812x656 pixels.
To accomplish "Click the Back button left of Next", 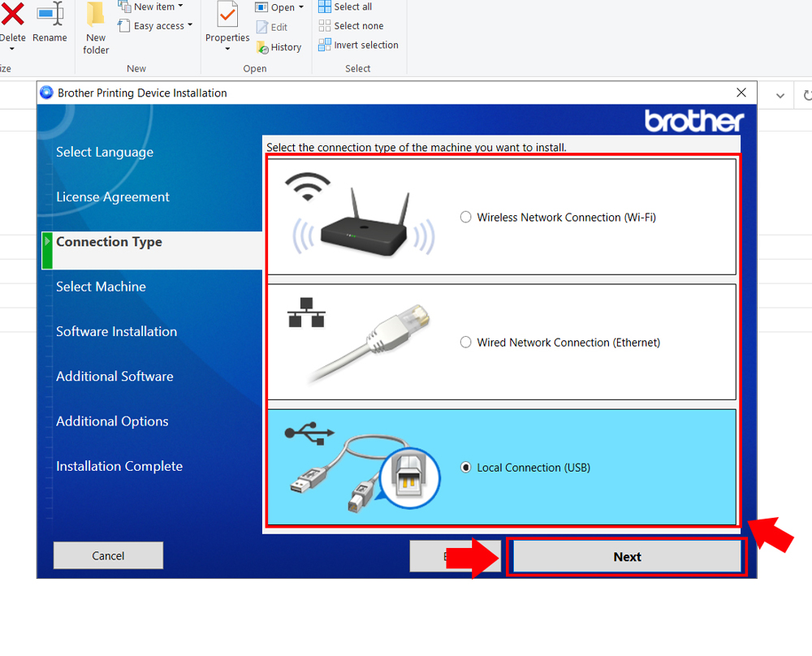I will tap(455, 556).
